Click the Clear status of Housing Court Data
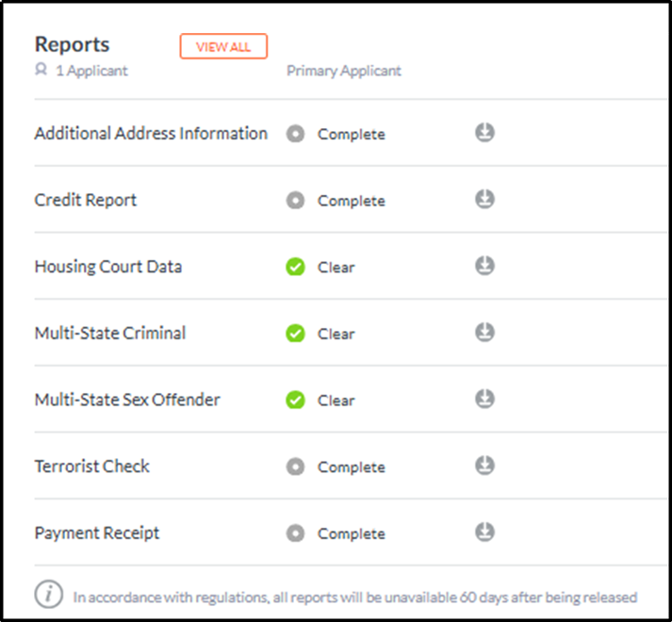Screen dimensions: 672x622 (x=336, y=267)
